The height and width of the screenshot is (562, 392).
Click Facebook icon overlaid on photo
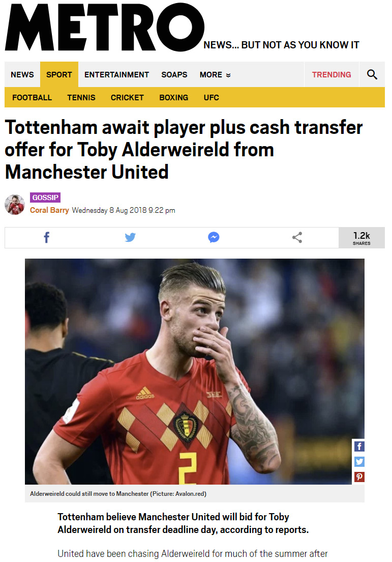pyautogui.click(x=359, y=446)
